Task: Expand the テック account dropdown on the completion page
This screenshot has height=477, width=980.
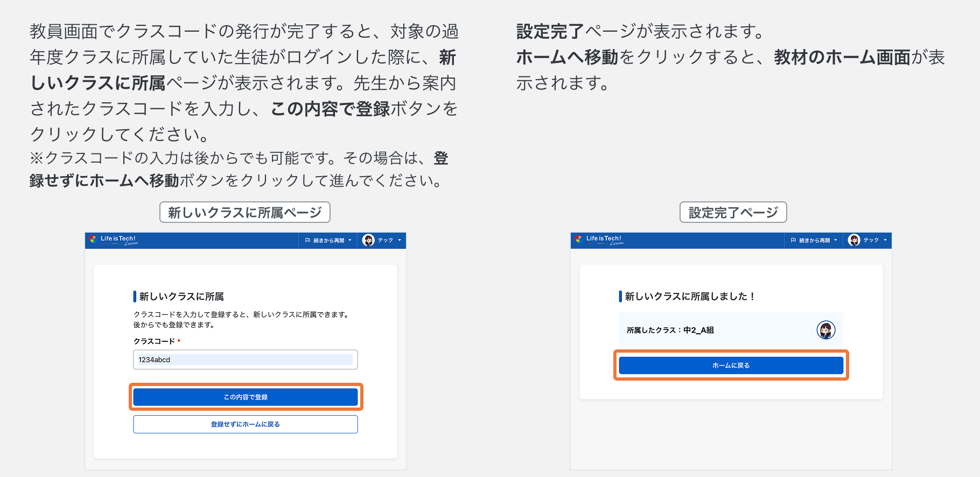Action: tap(885, 240)
